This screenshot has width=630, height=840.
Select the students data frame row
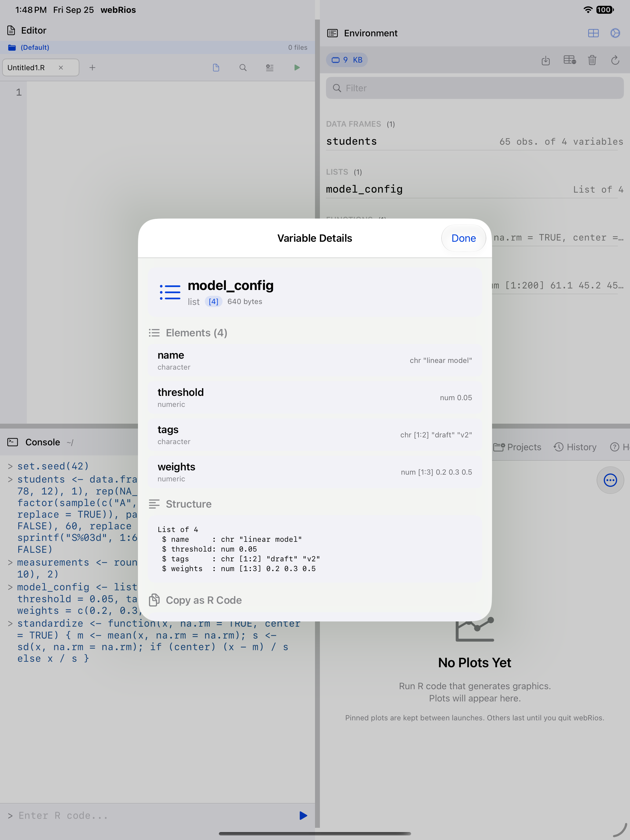(475, 141)
